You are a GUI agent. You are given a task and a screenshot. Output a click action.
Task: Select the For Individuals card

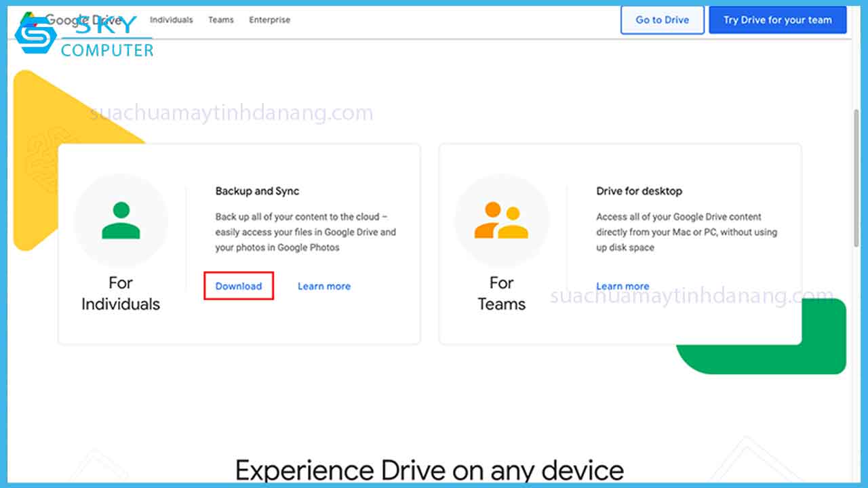(239, 244)
